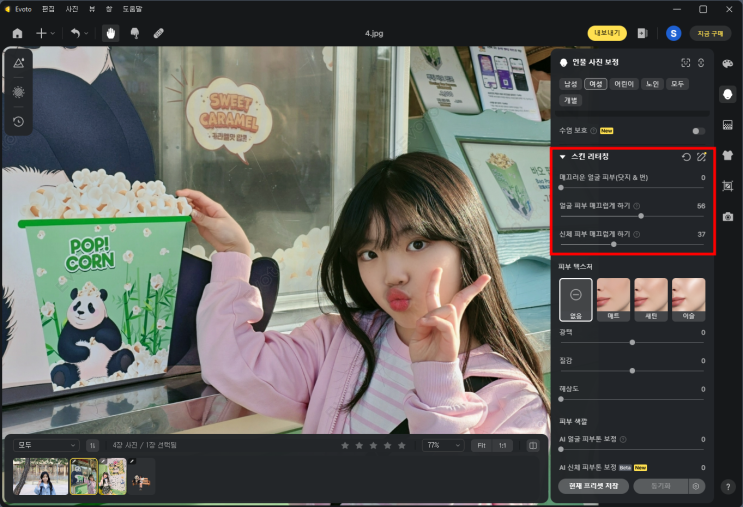Viewport: 743px width, 507px height.
Task: Open the camera tethering panel icon
Action: tap(728, 217)
